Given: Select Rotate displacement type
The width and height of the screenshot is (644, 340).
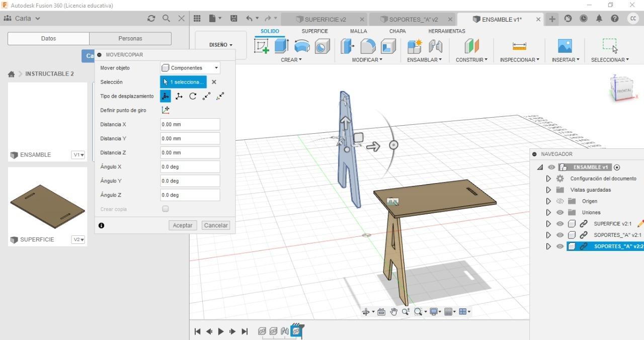Looking at the screenshot, I should click(x=193, y=96).
